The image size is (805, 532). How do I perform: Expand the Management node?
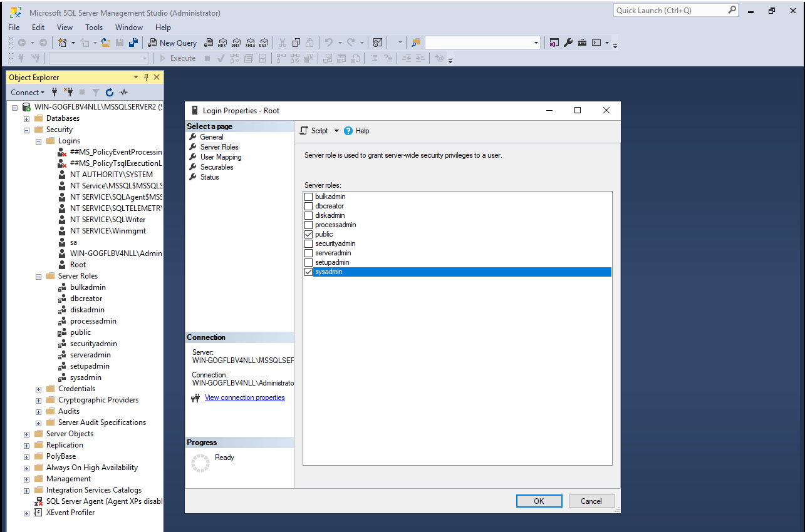tap(26, 479)
